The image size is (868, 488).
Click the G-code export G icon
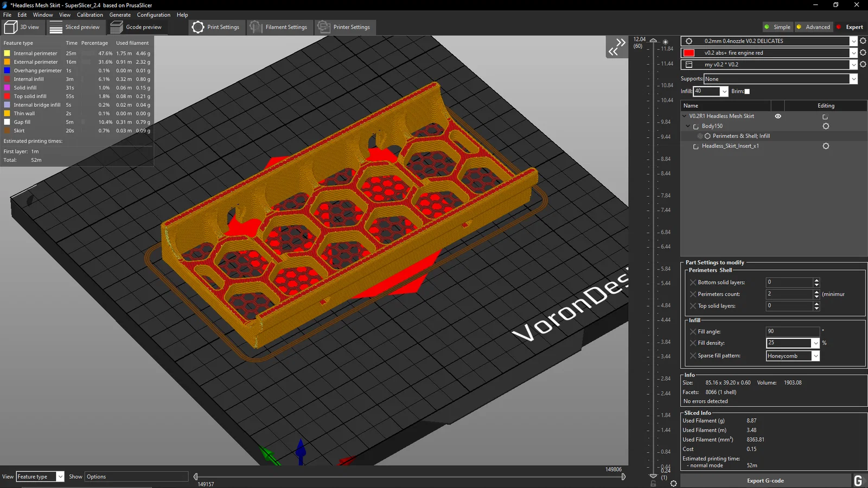pos(858,480)
